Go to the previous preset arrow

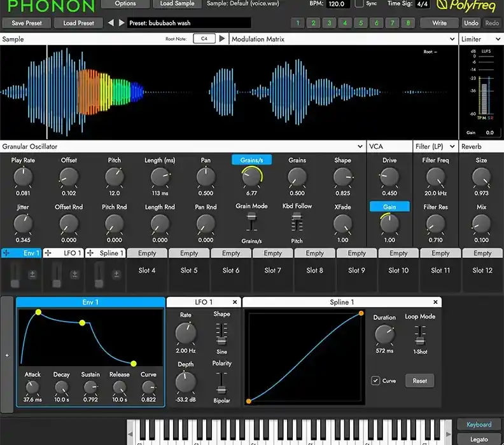click(x=111, y=23)
